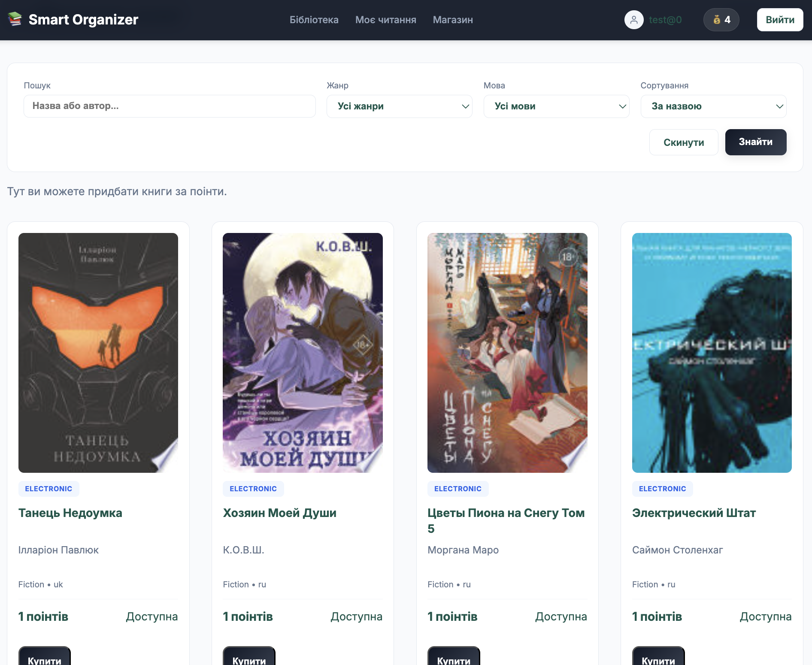
Task: Buy Цветы Пиона на Снегу with Купити
Action: coord(454,656)
